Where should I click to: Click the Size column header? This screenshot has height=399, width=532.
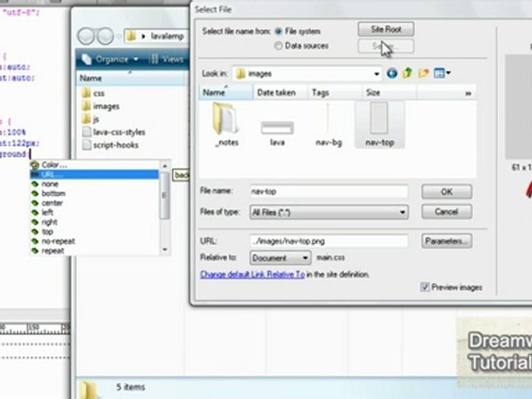tap(389, 93)
